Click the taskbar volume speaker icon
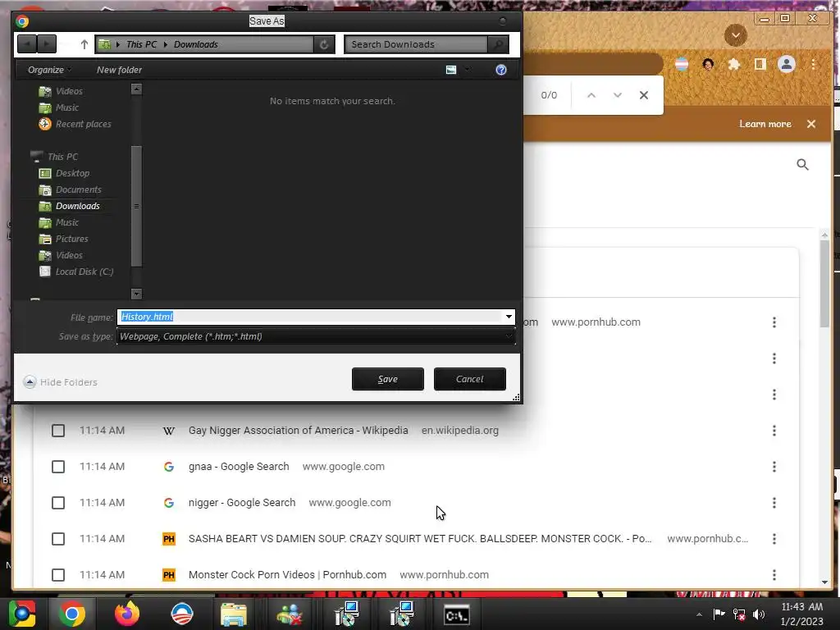Image resolution: width=840 pixels, height=630 pixels. (x=759, y=614)
